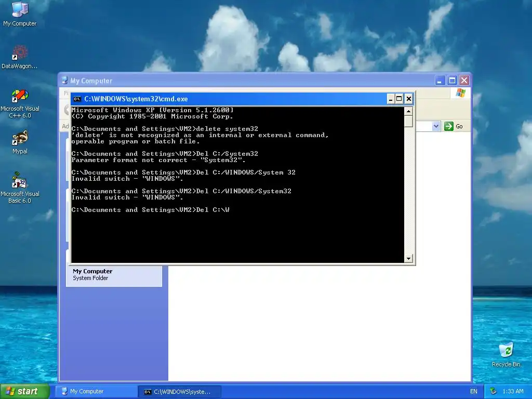Click the system tray network icon
The height and width of the screenshot is (399, 532).
coord(494,391)
